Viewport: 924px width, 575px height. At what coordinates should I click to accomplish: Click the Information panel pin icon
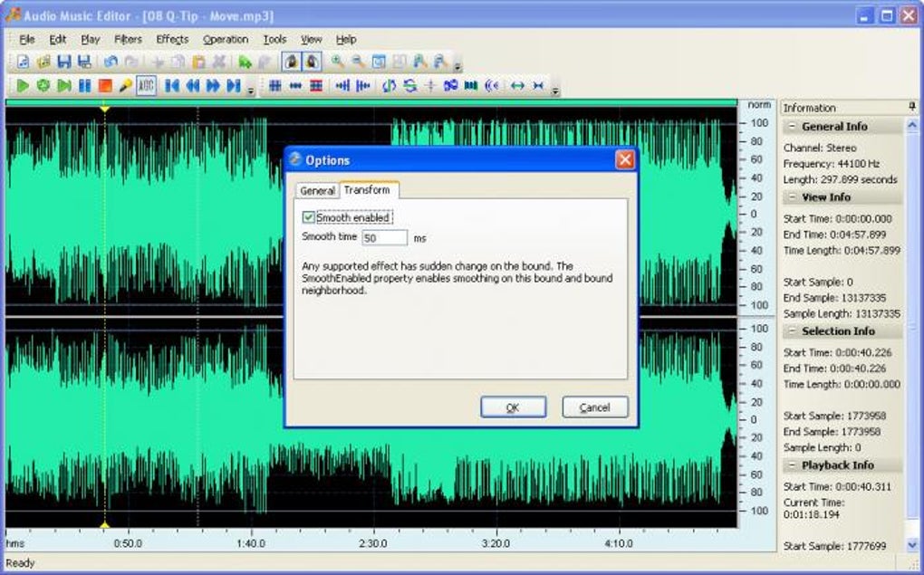pos(912,107)
